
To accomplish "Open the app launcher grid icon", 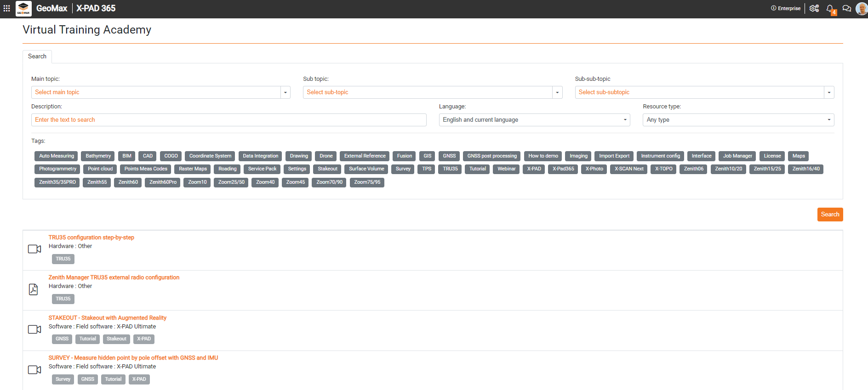I will [6, 8].
